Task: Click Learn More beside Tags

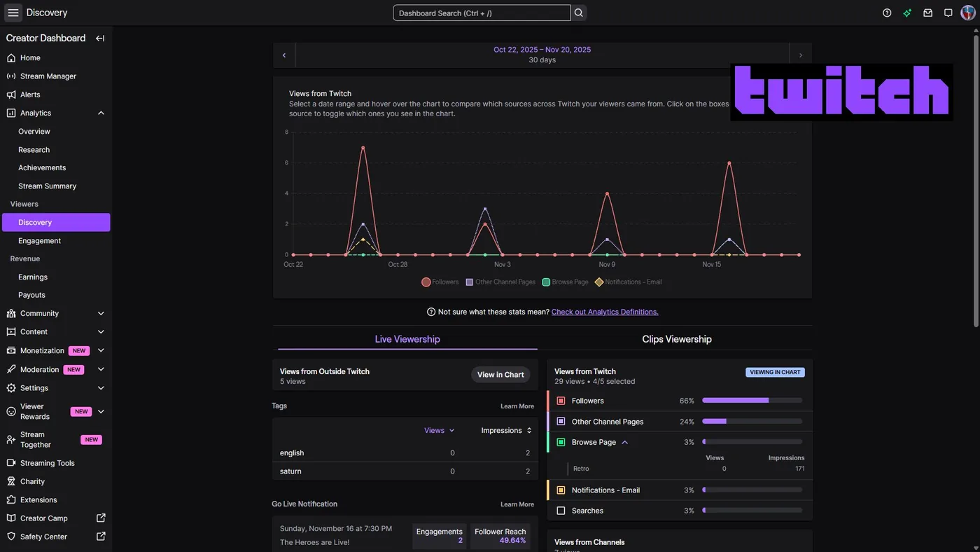Action: pyautogui.click(x=517, y=406)
